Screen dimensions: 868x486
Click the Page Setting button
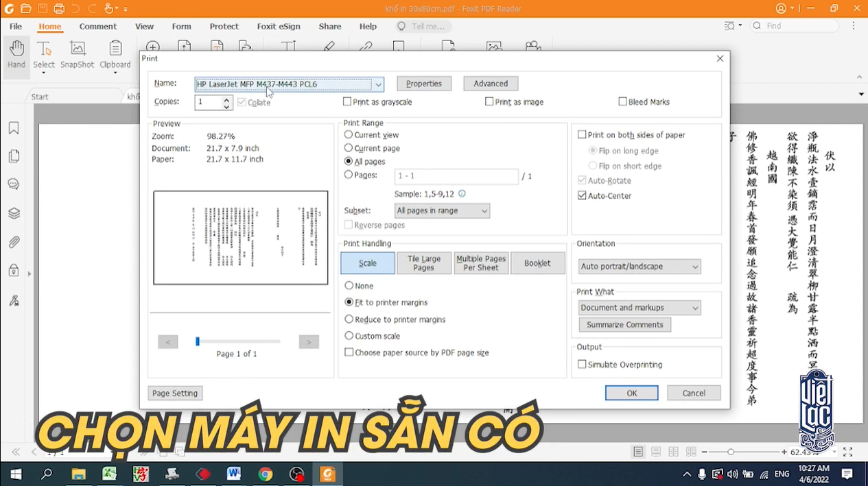175,393
